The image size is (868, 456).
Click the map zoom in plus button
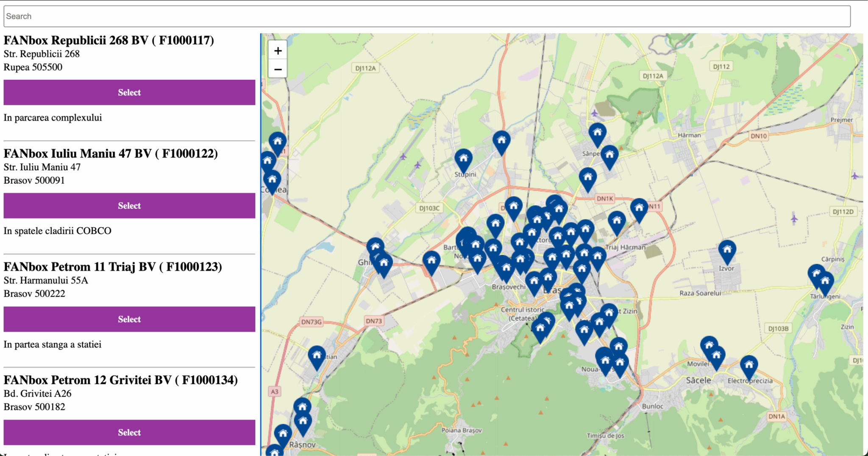click(278, 51)
